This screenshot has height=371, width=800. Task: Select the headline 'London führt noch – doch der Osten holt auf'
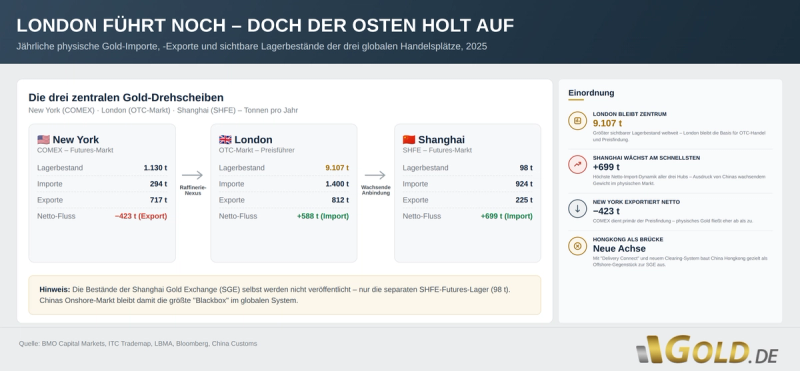coord(265,26)
